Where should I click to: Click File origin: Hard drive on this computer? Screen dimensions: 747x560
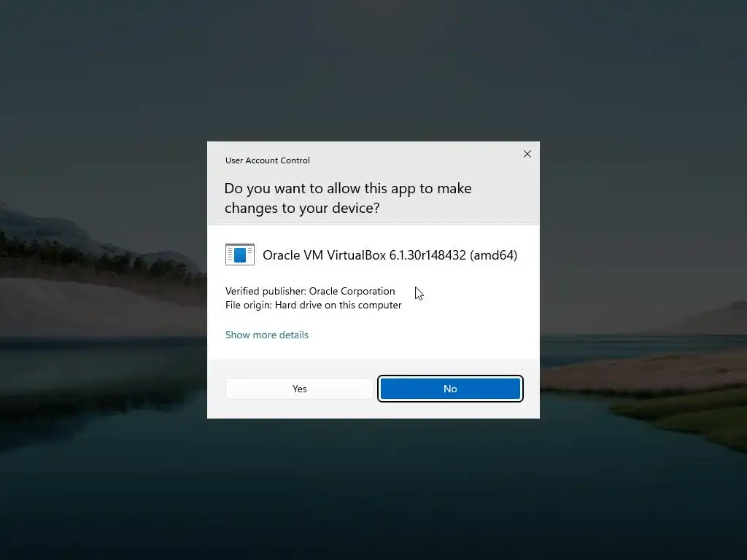click(x=314, y=305)
